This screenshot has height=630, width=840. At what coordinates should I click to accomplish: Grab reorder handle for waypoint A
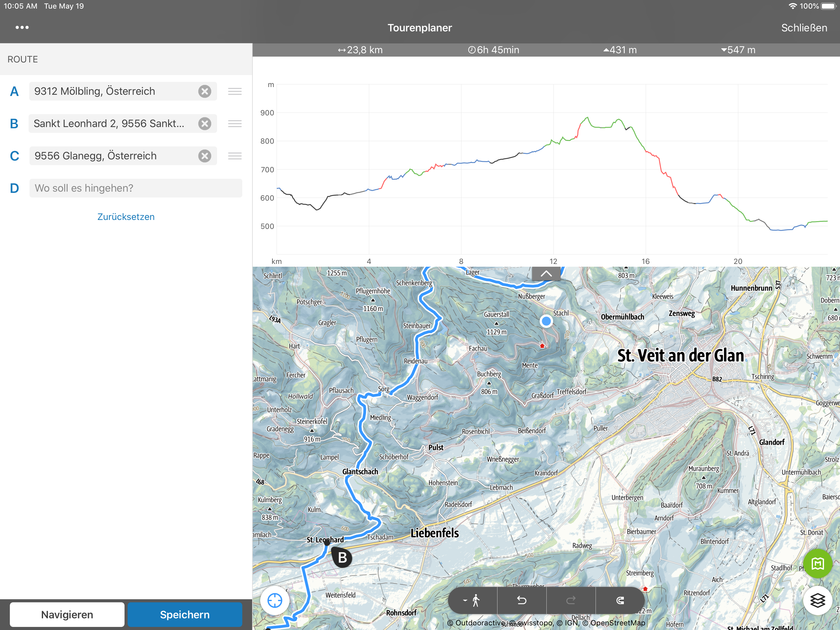click(x=235, y=91)
